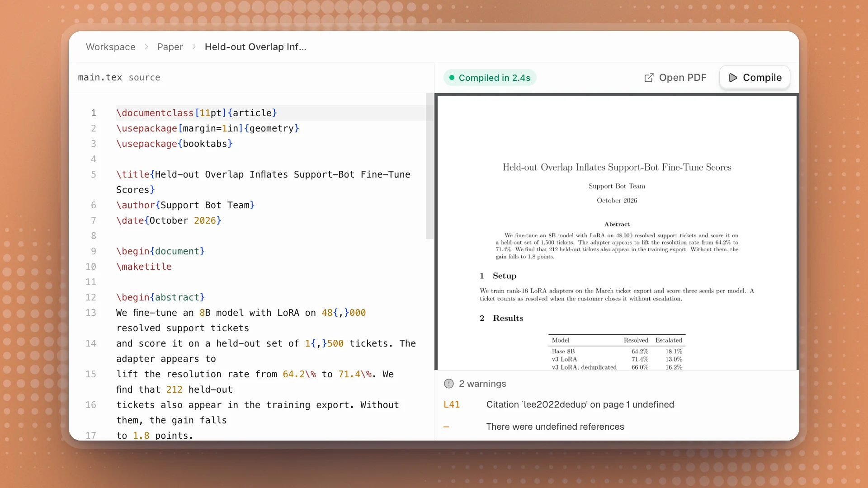Click the editor vertical scrollbar thumb
The image size is (868, 488).
[429, 166]
